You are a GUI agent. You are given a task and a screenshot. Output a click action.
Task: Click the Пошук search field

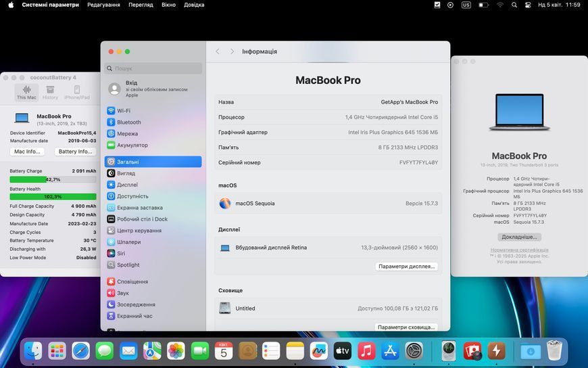pyautogui.click(x=153, y=68)
